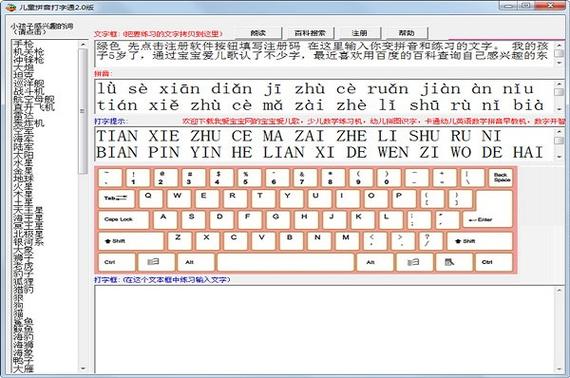Click inside the pinyin display box
Viewport: 570px width, 378px height.
tap(324, 96)
